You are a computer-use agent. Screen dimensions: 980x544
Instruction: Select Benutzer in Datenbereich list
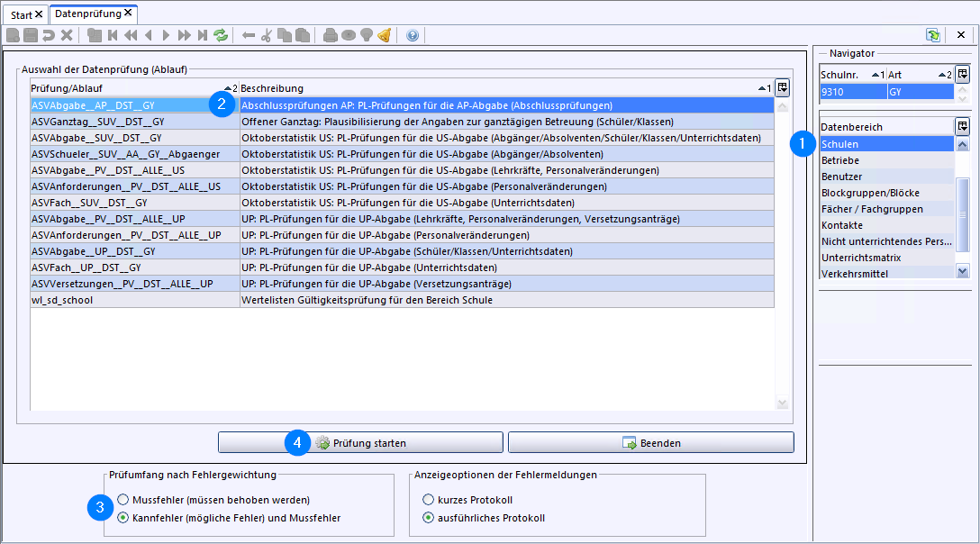pyautogui.click(x=887, y=177)
